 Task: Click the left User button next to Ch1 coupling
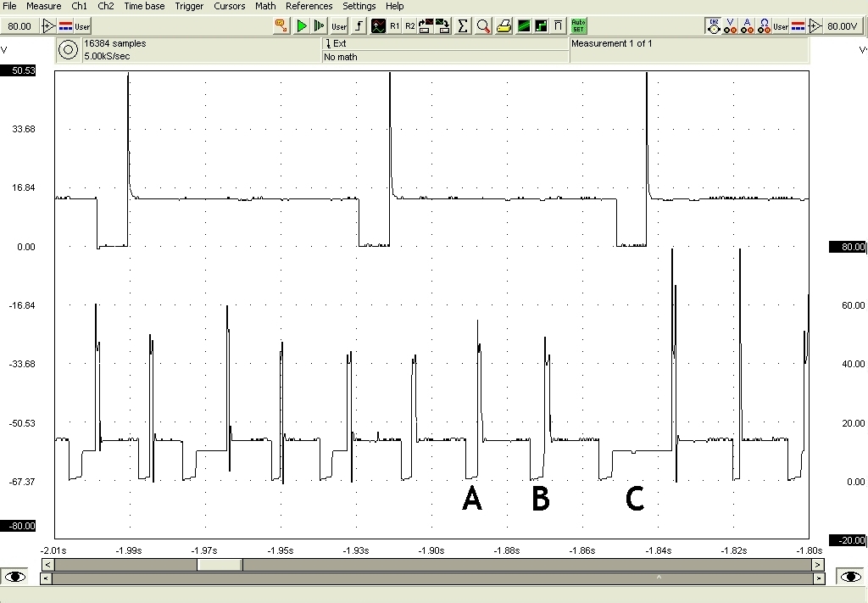pyautogui.click(x=82, y=26)
